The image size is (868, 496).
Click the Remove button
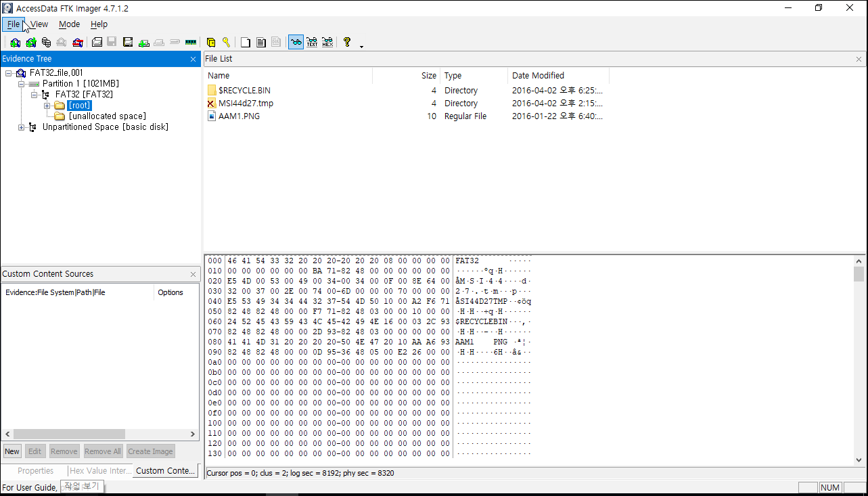point(64,451)
